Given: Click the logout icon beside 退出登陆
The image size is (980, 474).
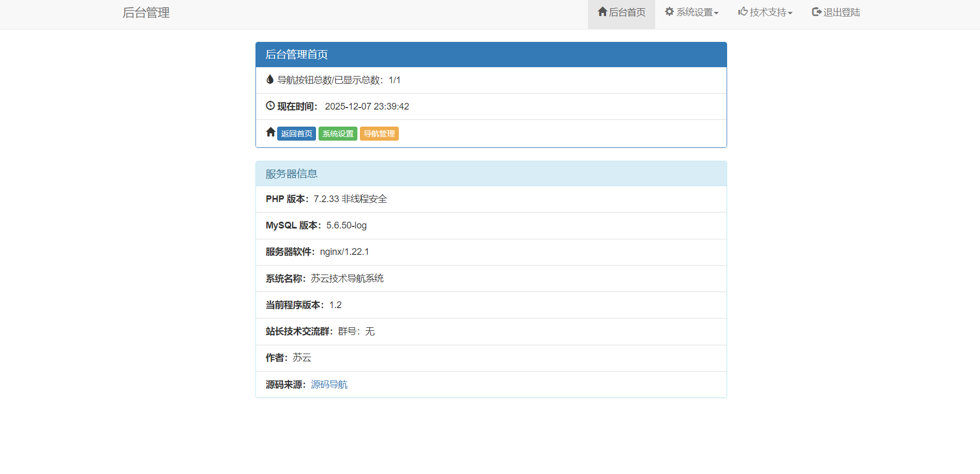Looking at the screenshot, I should pyautogui.click(x=817, y=12).
